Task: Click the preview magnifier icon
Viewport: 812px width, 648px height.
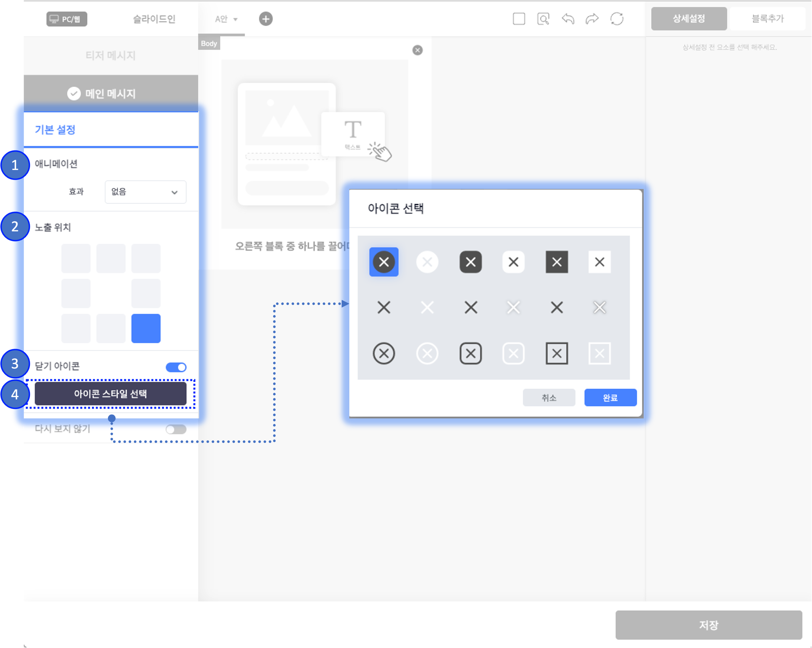Action: pyautogui.click(x=543, y=19)
